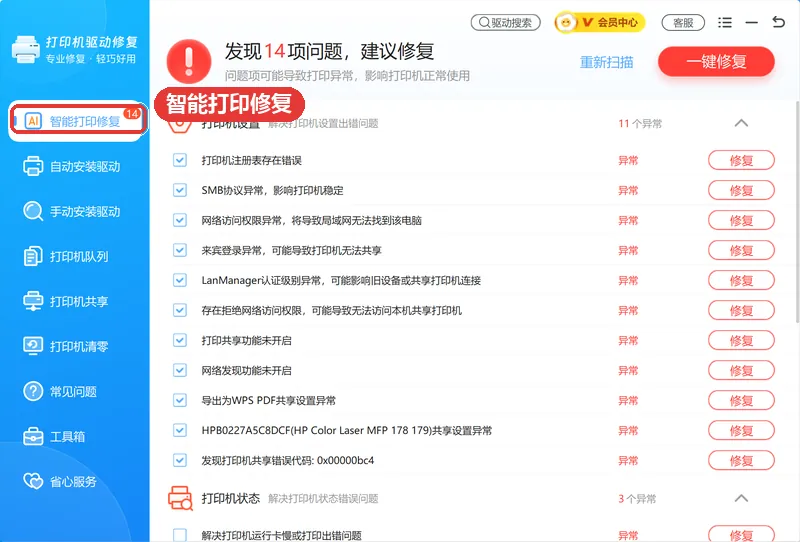The width and height of the screenshot is (800, 542).
Task: Click the 打印机共享 share icon
Action: point(33,301)
